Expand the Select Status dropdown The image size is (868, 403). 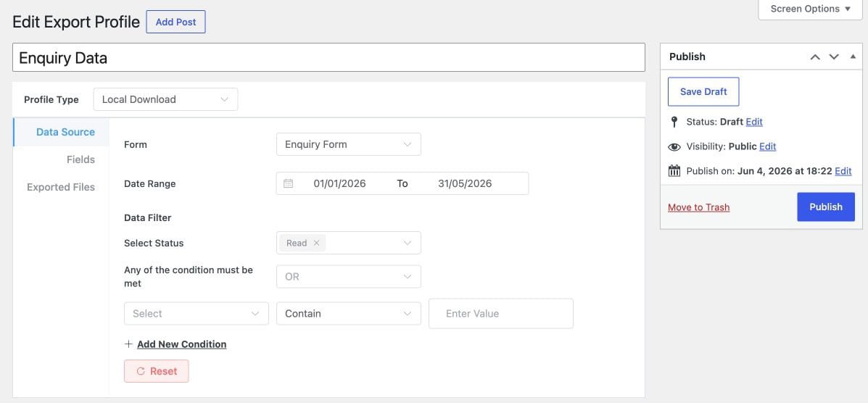(349, 243)
